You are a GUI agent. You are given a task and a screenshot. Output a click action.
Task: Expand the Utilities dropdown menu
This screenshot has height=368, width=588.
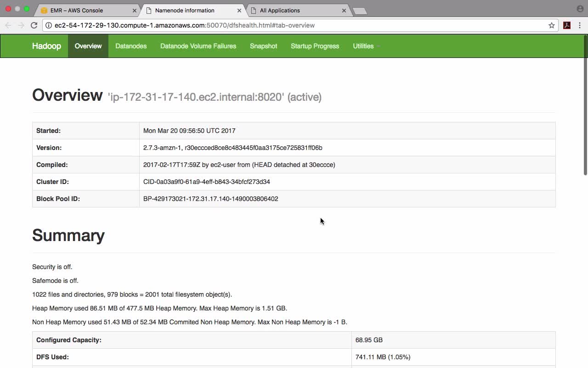pyautogui.click(x=366, y=46)
